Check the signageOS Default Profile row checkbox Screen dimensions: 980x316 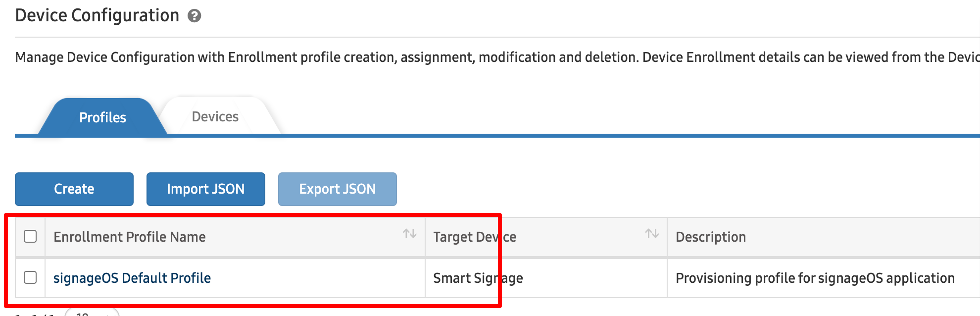point(30,277)
